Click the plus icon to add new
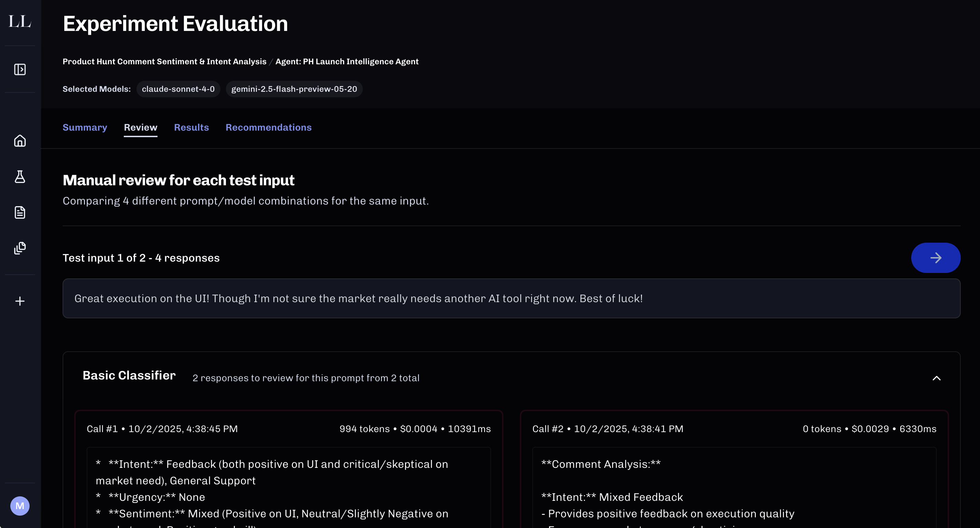Image resolution: width=980 pixels, height=528 pixels. [20, 301]
